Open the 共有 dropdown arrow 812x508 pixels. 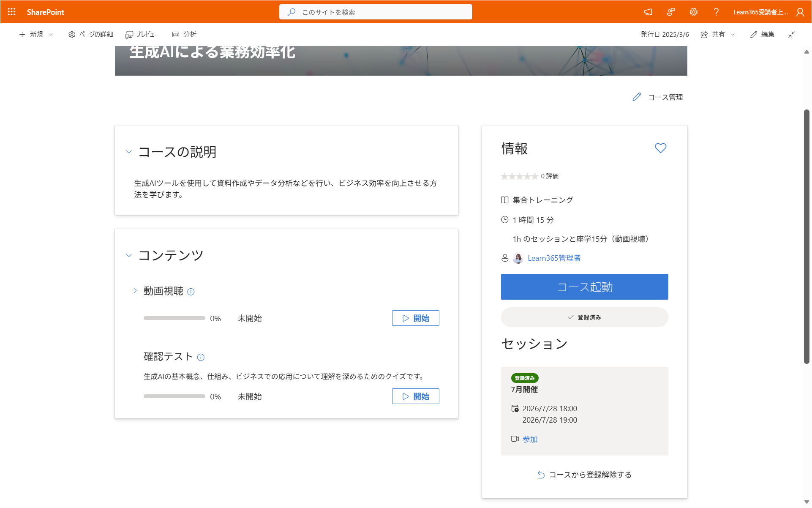[x=733, y=34]
